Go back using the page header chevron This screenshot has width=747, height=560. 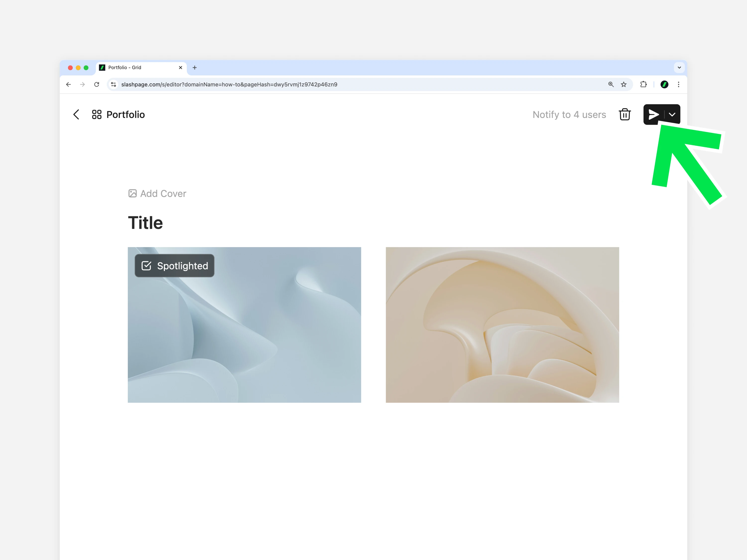(76, 114)
